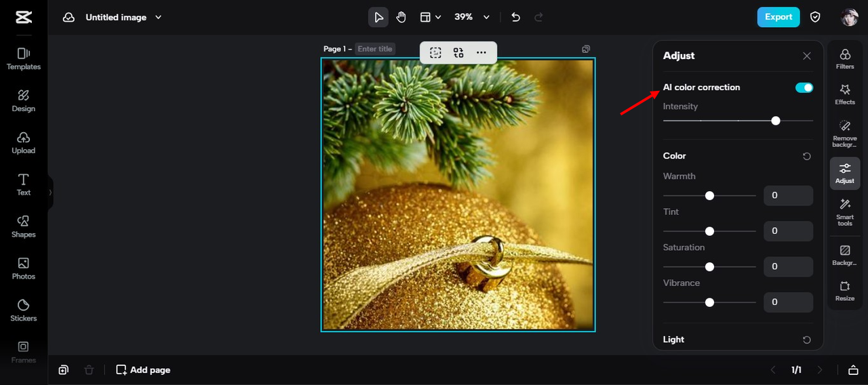
Task: Click the delete page trash icon
Action: click(89, 370)
